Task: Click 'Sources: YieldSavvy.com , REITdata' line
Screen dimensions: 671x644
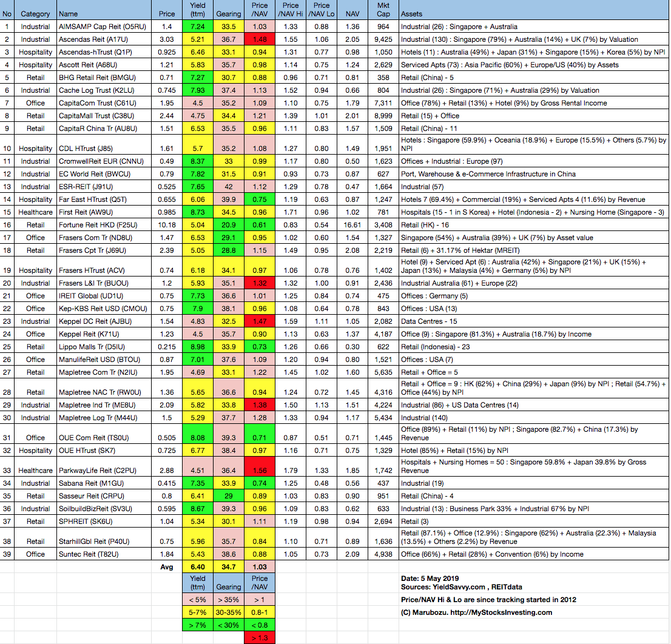Action: coord(461,587)
